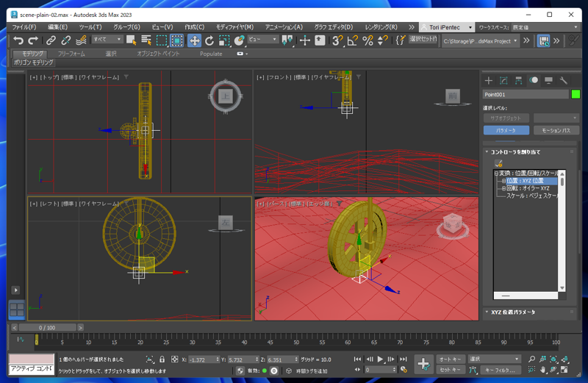Screen dimensions: 588x383
Task: Open the Tori iPentec user account dropdown
Action: [x=446, y=27]
